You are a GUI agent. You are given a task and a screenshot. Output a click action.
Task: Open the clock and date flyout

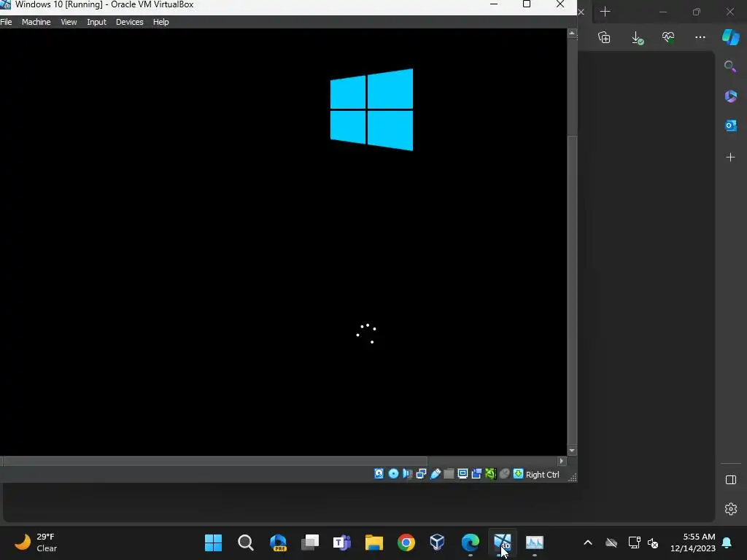tap(693, 542)
